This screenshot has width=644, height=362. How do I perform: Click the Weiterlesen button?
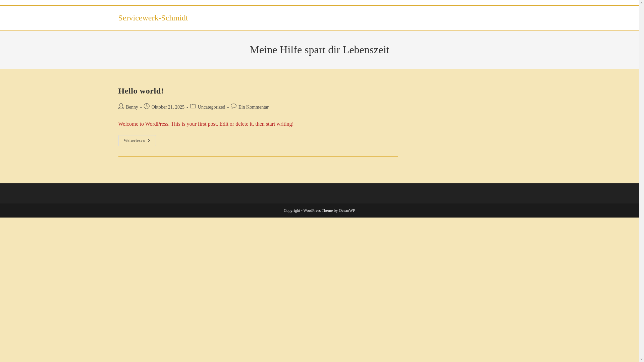tap(137, 140)
